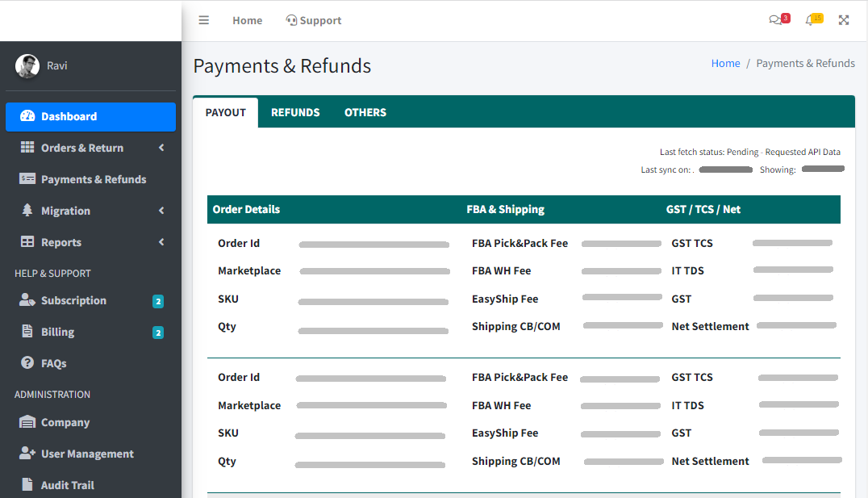Click Ravi's profile avatar
868x498 pixels.
(x=27, y=66)
